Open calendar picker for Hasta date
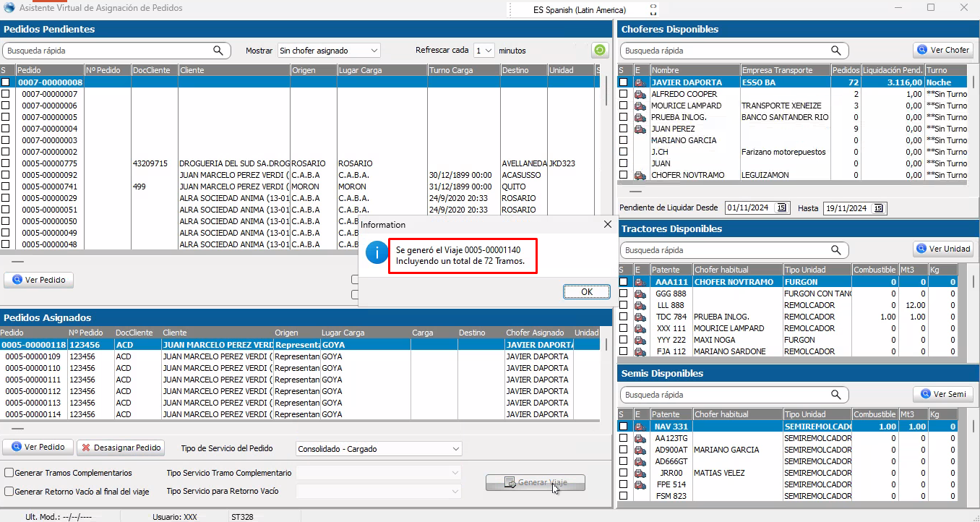Viewport: 980px width, 522px height. (x=878, y=208)
